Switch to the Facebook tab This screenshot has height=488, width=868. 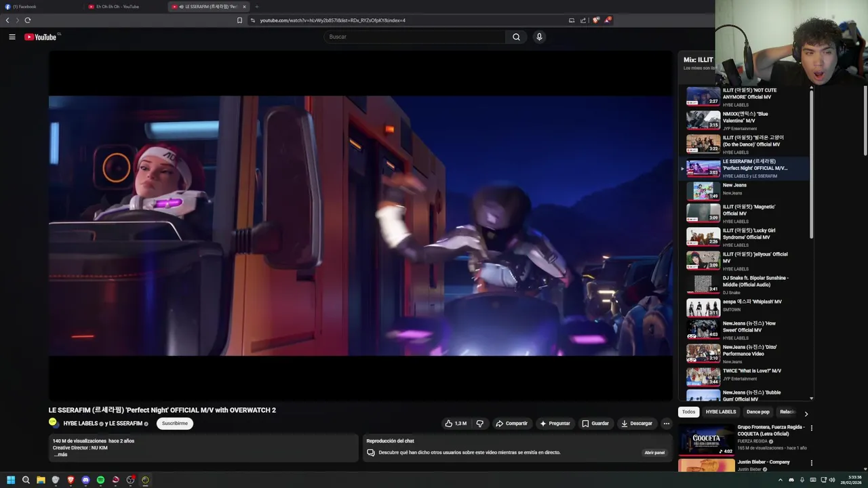tap(41, 7)
